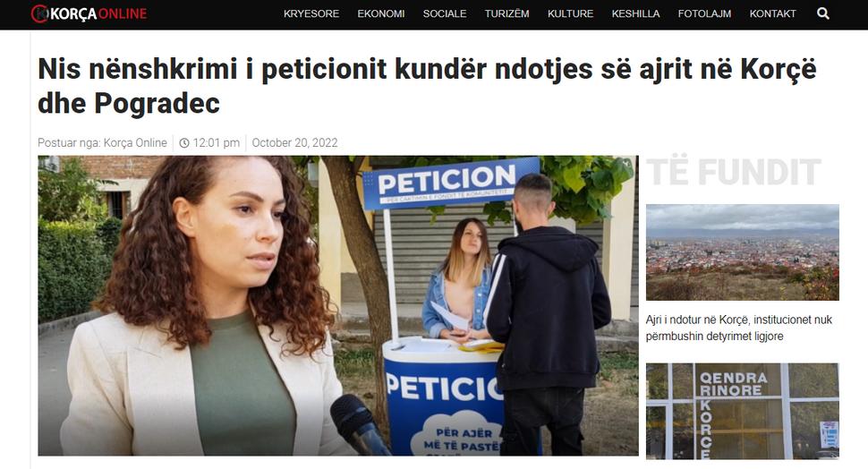Go to the KONTAKT page

[x=772, y=13]
